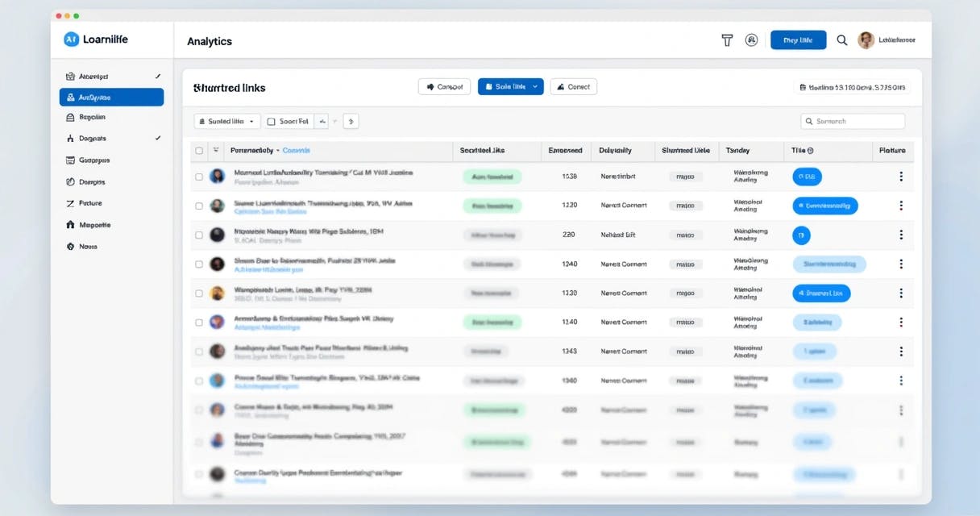Click the magnifier search icon in top header
Image resolution: width=980 pixels, height=516 pixels.
842,40
